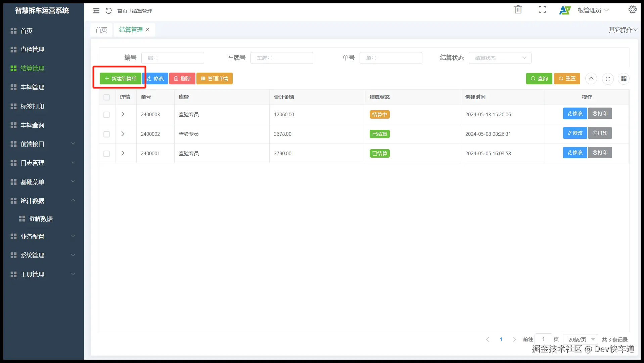Open the 20条/页 page size dropdown
Viewport: 644px width, 363px height.
point(580,339)
